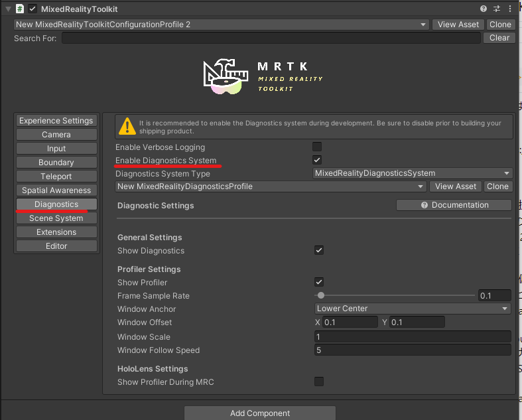522x420 pixels.
Task: Open the Spatial Awareness tab
Action: 56,190
